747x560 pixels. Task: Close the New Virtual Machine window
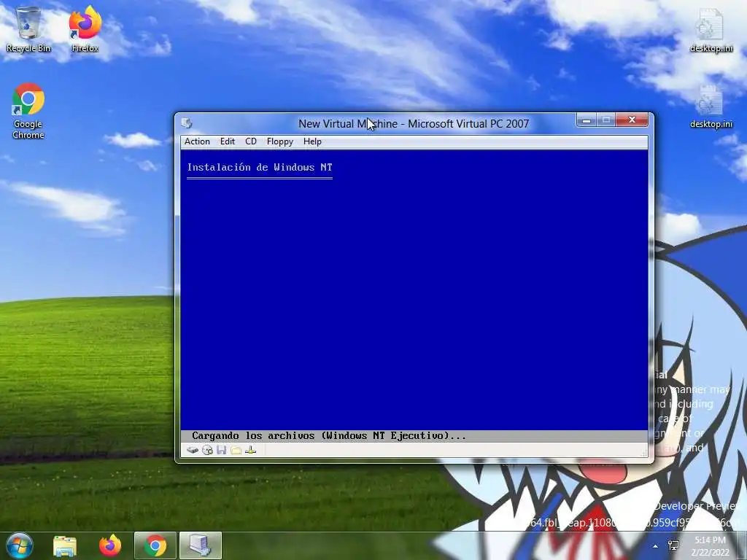(632, 120)
